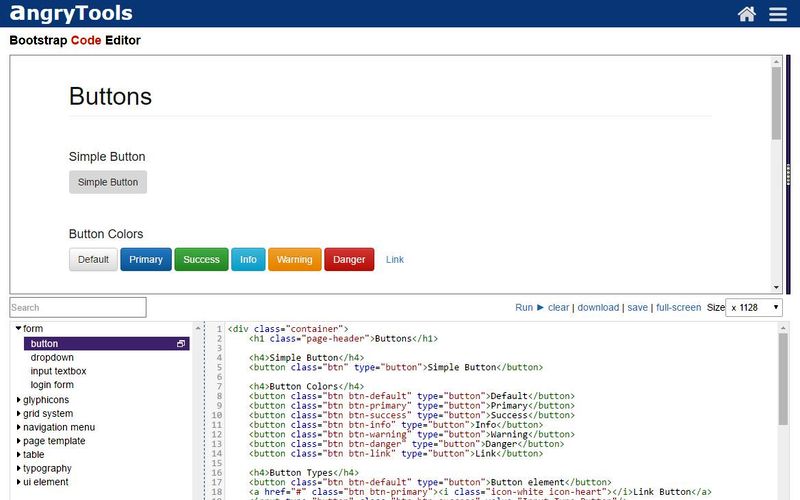Click the Simple Button heading text
The image size is (800, 500).
click(107, 157)
